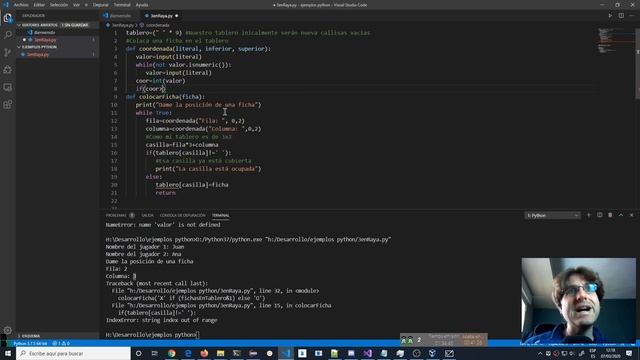Open the Extensions view
Screen dimensions: 640x360
click(8, 105)
